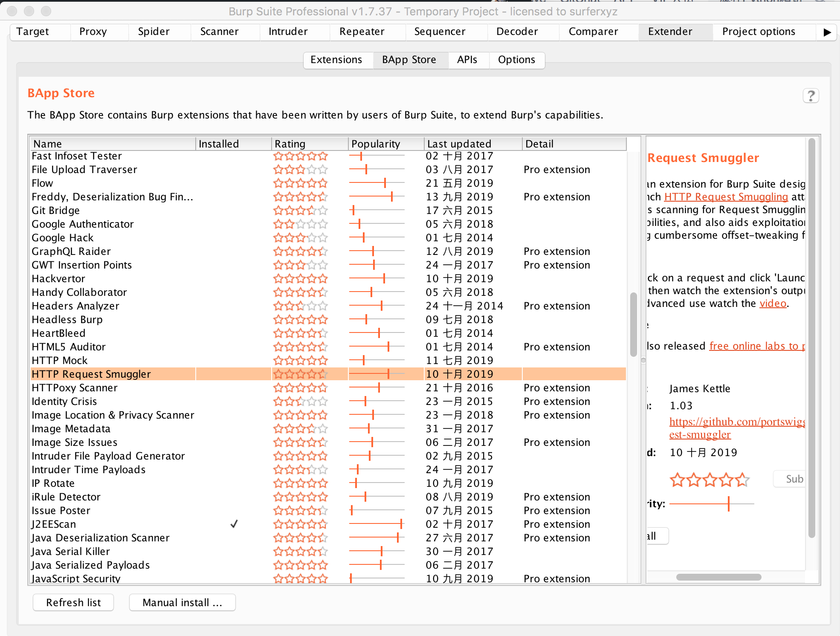The image size is (840, 636).
Task: Click the Hackvertor popularity bar indicator
Action: (x=384, y=279)
